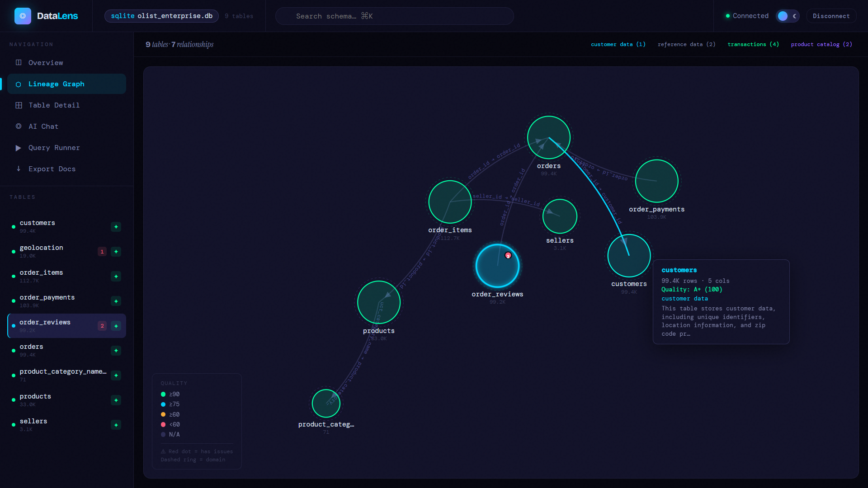Screen dimensions: 868x488
Task: Click the sparkle icon next to sellers
Action: (x=116, y=425)
